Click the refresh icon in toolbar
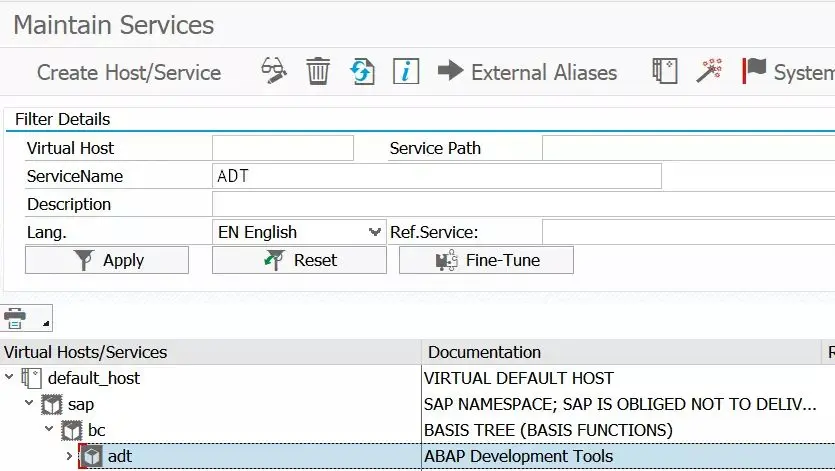This screenshot has width=835, height=471. 361,71
